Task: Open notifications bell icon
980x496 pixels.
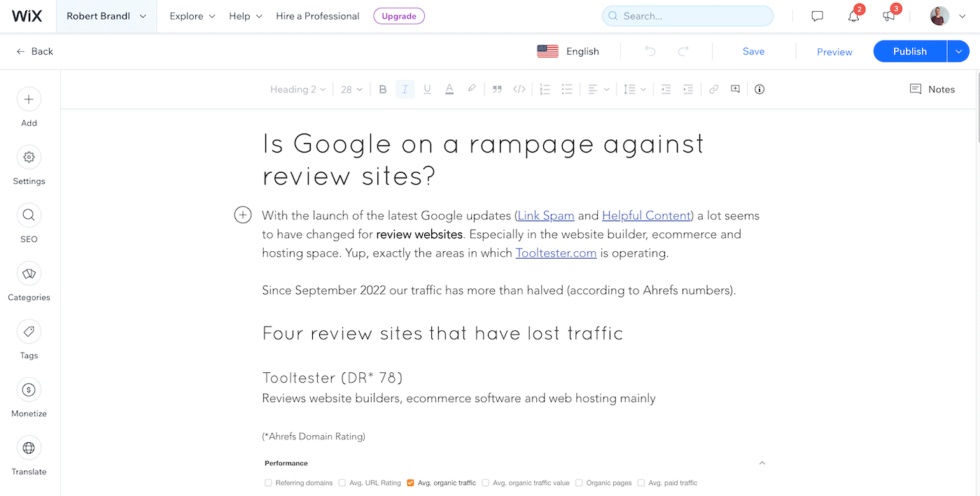Action: point(853,16)
